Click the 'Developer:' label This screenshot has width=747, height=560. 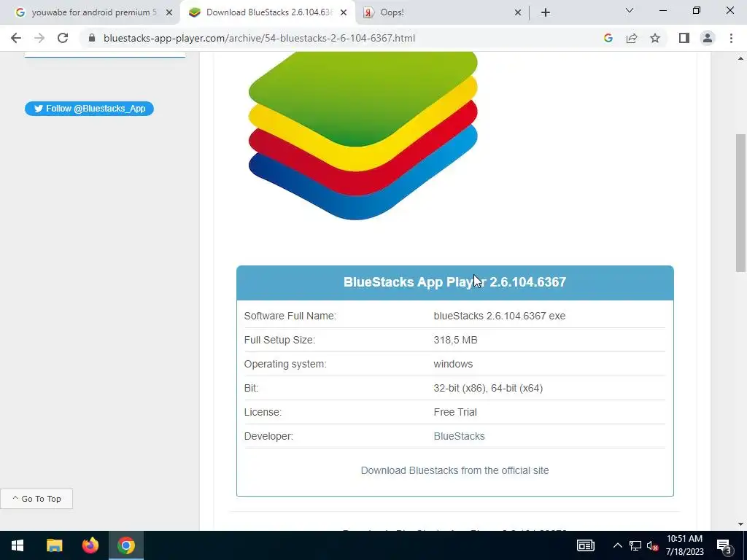[268, 436]
